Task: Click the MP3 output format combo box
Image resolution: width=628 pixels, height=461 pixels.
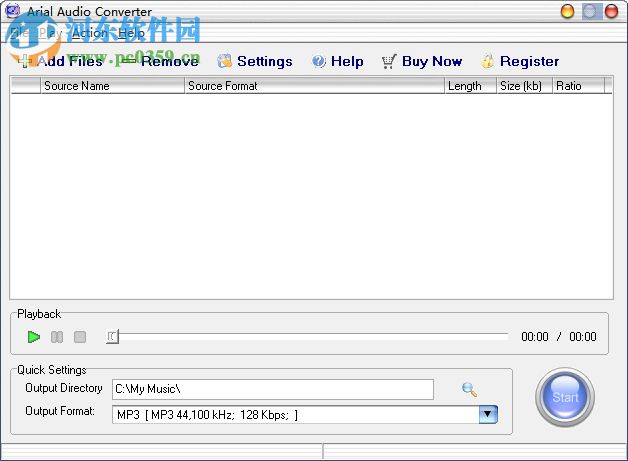Action: tap(305, 415)
